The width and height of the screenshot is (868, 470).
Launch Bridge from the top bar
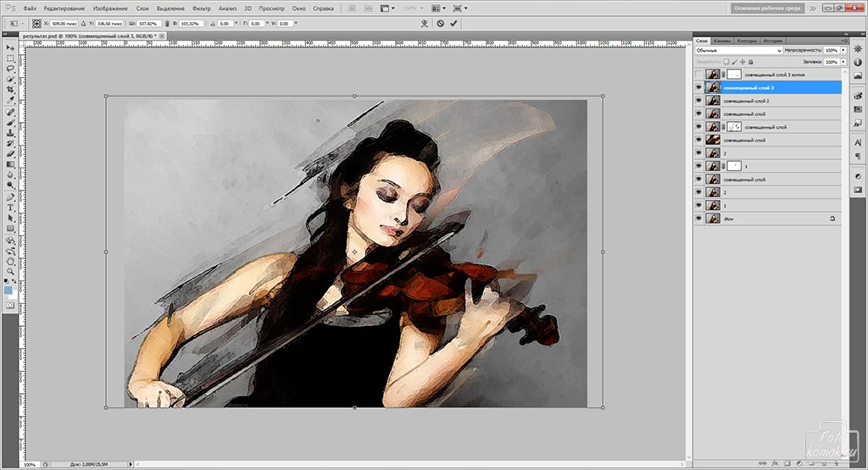point(353,8)
